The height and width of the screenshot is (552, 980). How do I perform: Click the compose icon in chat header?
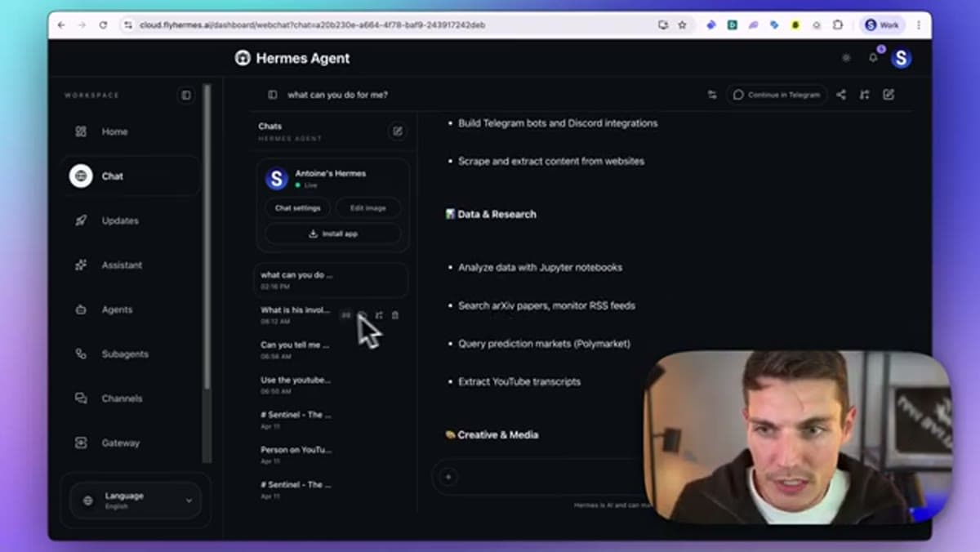tap(889, 95)
